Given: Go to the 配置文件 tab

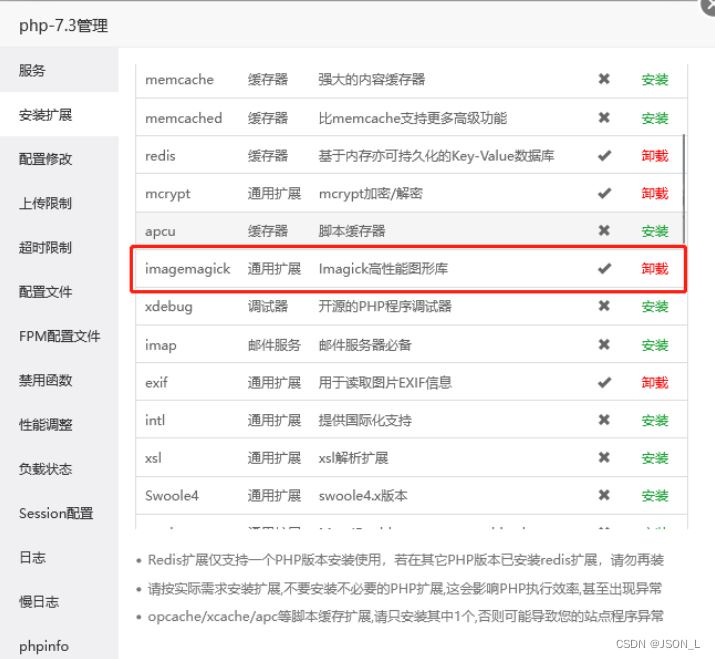Looking at the screenshot, I should (x=59, y=291).
